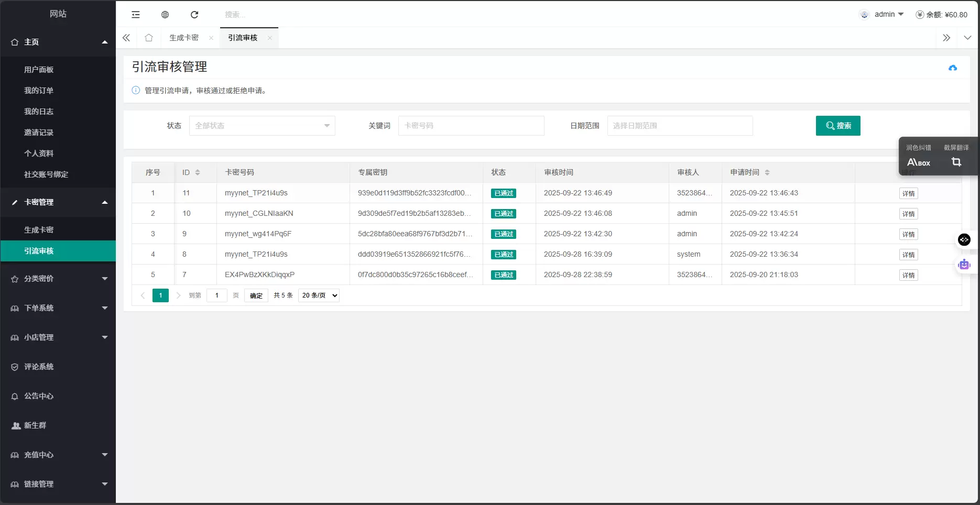Open the purple robot assistant icon
980x505 pixels.
coord(964,265)
